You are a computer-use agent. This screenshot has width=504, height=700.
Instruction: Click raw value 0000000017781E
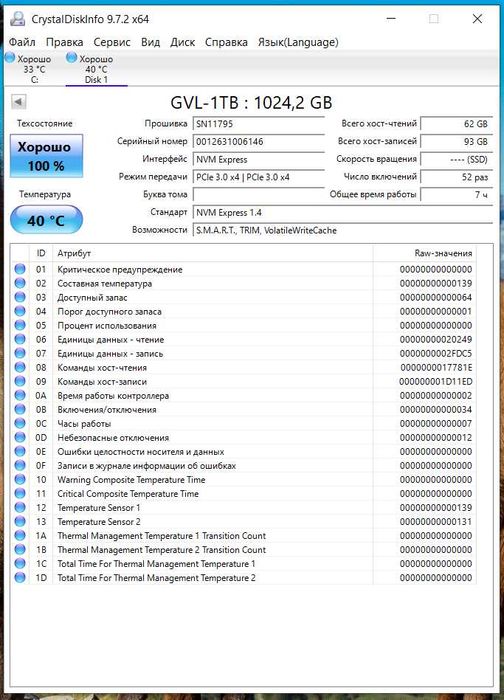pyautogui.click(x=436, y=367)
